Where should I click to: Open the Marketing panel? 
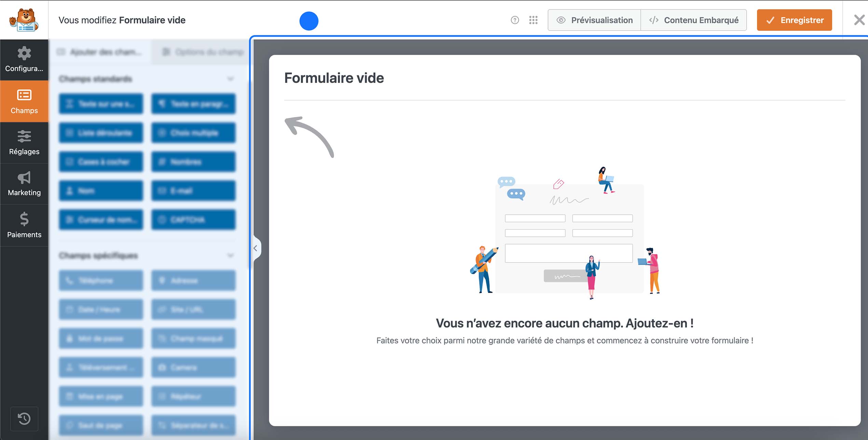(x=24, y=184)
